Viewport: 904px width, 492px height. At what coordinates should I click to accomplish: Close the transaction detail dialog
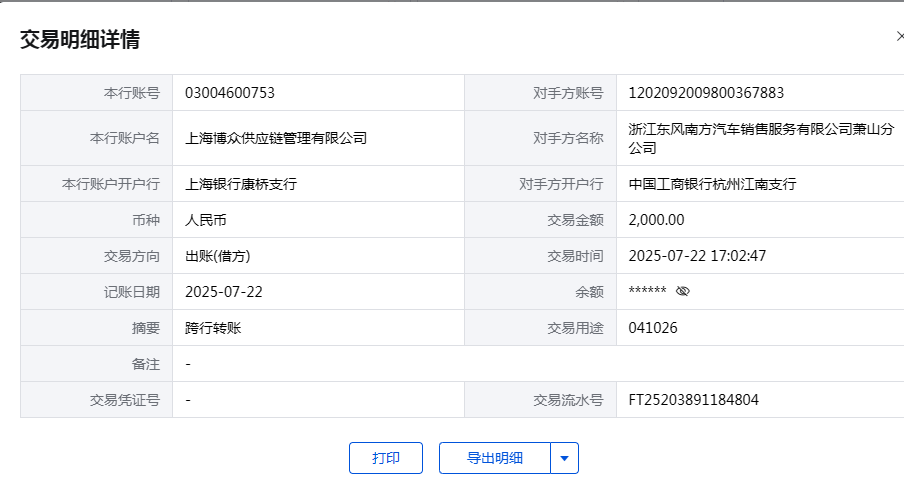[899, 37]
